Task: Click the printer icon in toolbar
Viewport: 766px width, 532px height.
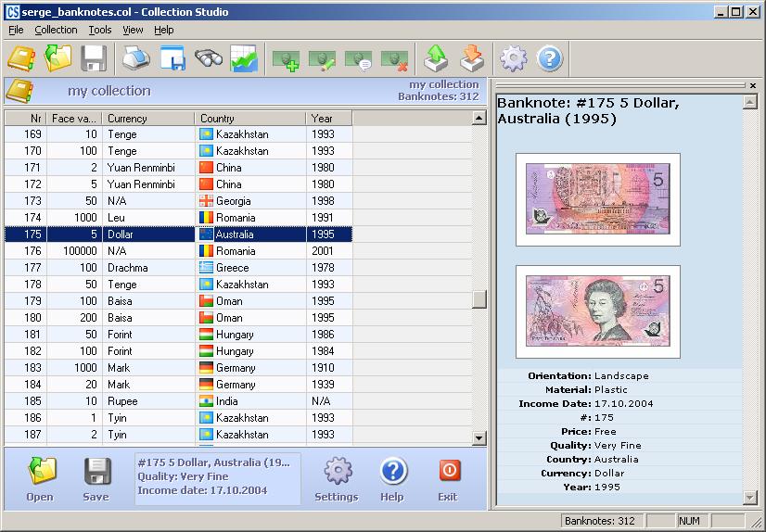Action: point(136,58)
